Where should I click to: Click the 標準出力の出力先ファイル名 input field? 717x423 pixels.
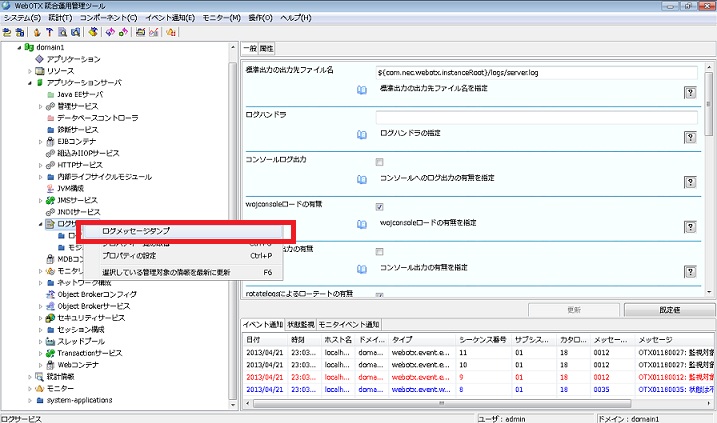pos(537,72)
